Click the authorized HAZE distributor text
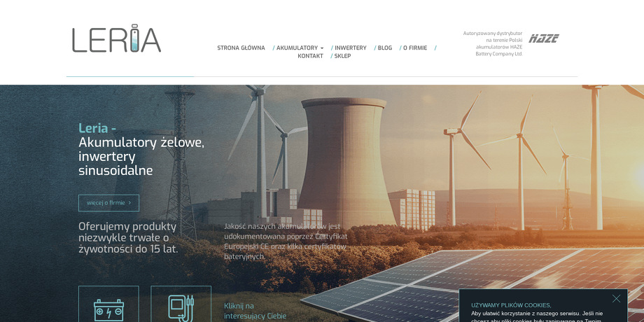644x322 pixels. pyautogui.click(x=493, y=43)
